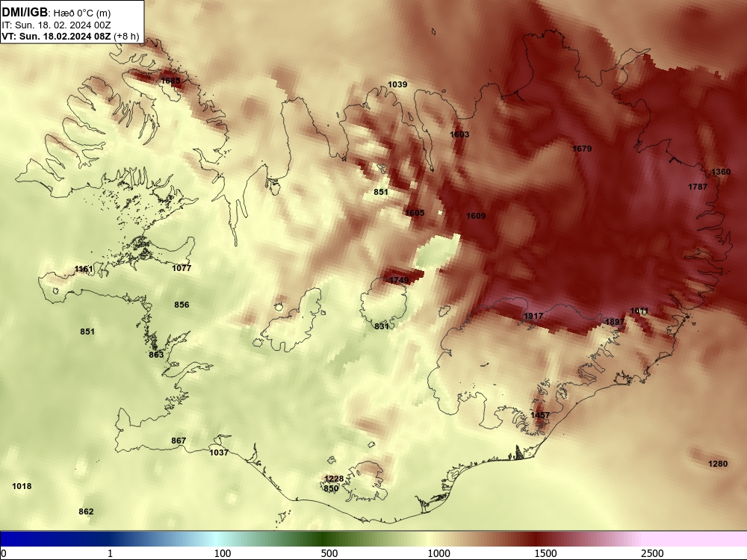Click the 1609 value label
This screenshot has width=747, height=560.
[x=475, y=216]
